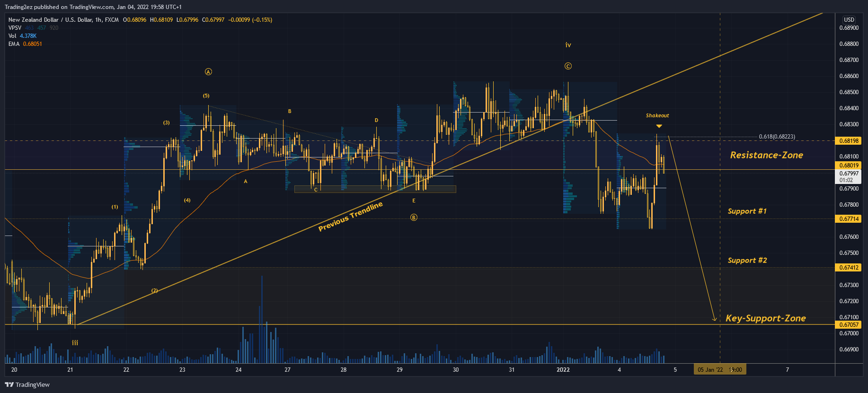Click the TradingView logo at the bottom left
Screen dimensions: 868x393
pyautogui.click(x=27, y=384)
